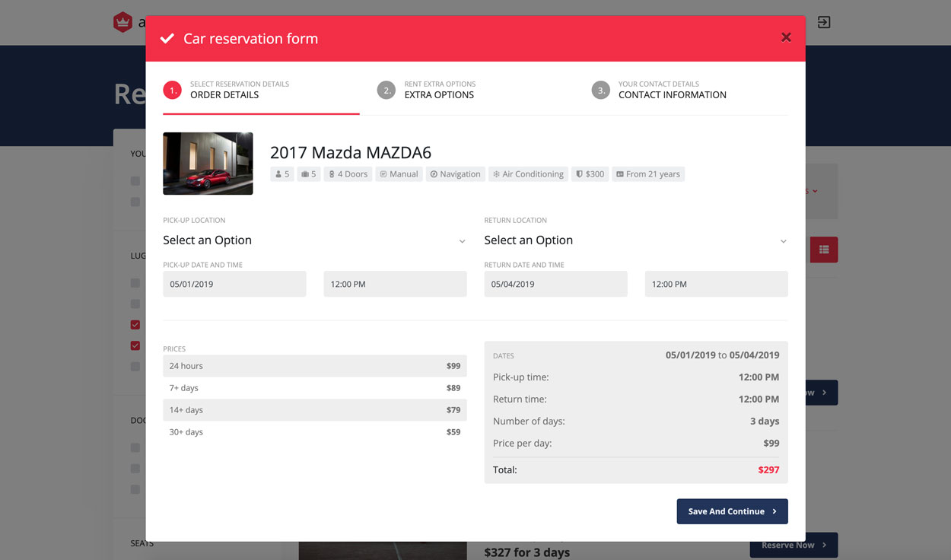
Task: Click the 24 hours price row
Action: pyautogui.click(x=315, y=366)
